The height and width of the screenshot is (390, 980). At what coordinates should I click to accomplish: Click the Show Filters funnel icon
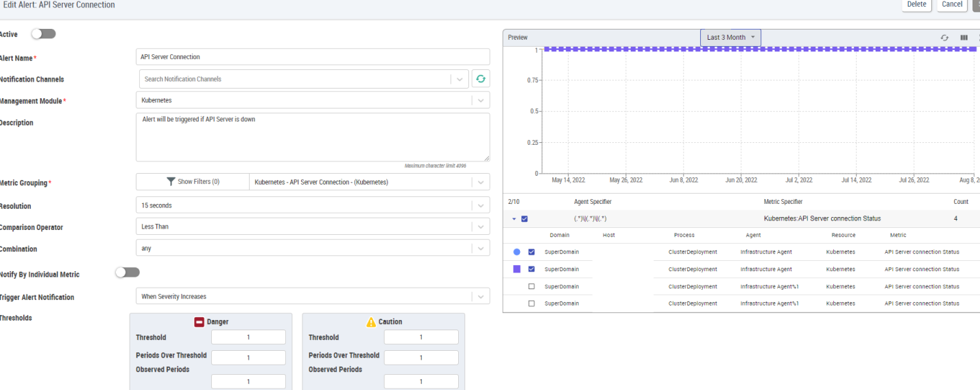[x=171, y=182]
